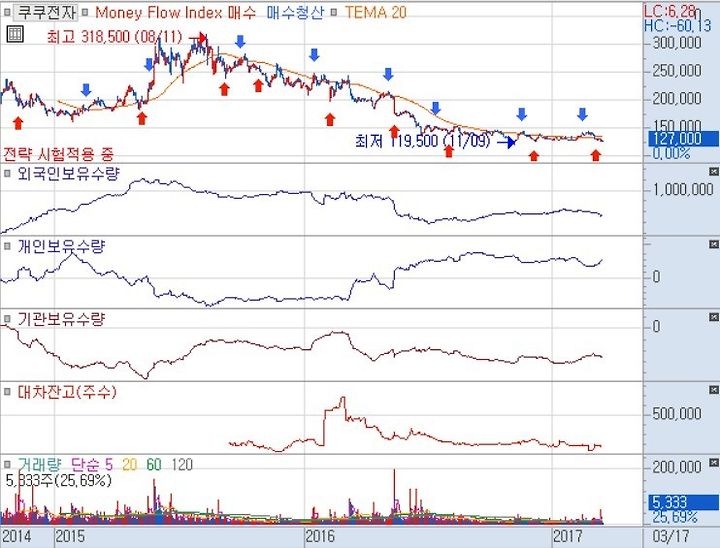Image resolution: width=720 pixels, height=548 pixels.
Task: Click the 2015 year label on time axis
Action: click(x=70, y=536)
